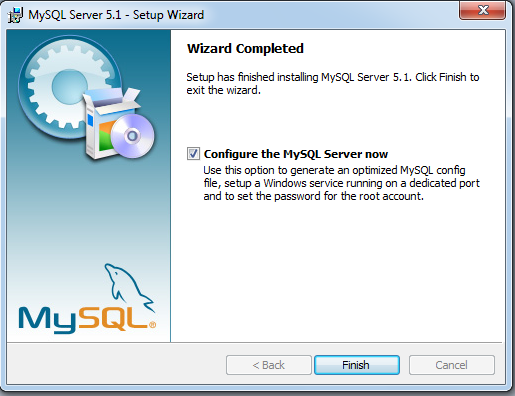Screen dimensions: 515x396
Task: Click the Finish button
Action: [357, 365]
